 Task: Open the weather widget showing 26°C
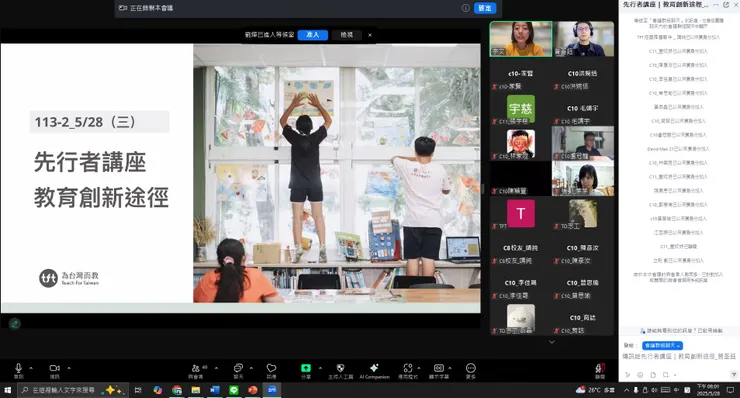(595, 390)
